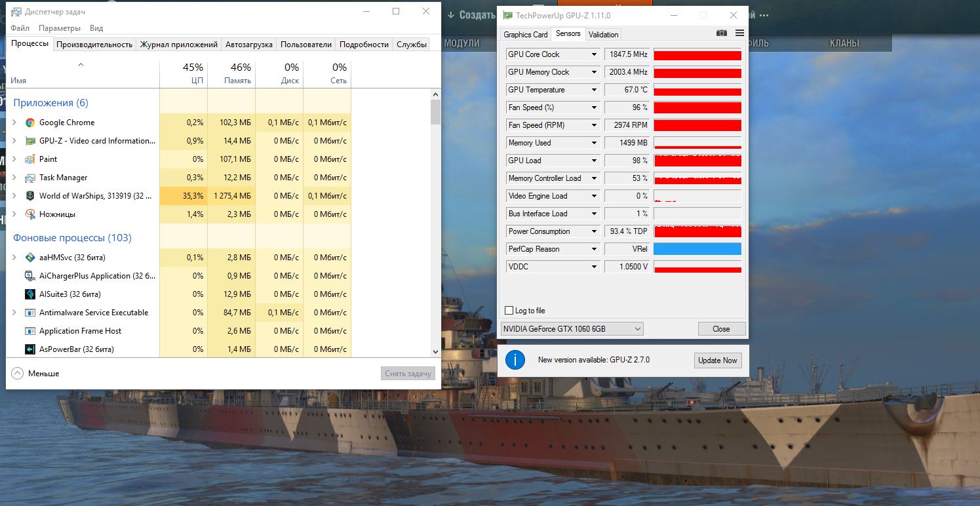This screenshot has height=506, width=980.
Task: Collapse details with the Меньше toggle
Action: pos(36,373)
